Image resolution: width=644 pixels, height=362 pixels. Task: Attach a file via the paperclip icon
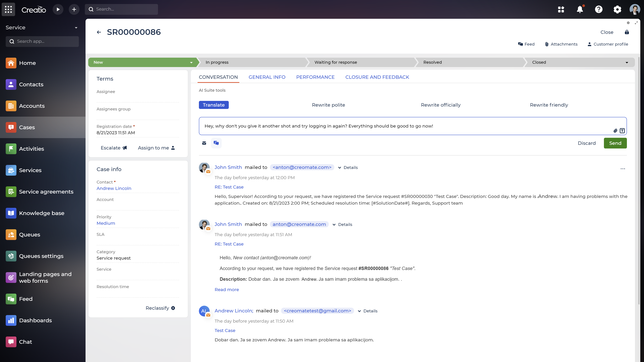tap(615, 130)
